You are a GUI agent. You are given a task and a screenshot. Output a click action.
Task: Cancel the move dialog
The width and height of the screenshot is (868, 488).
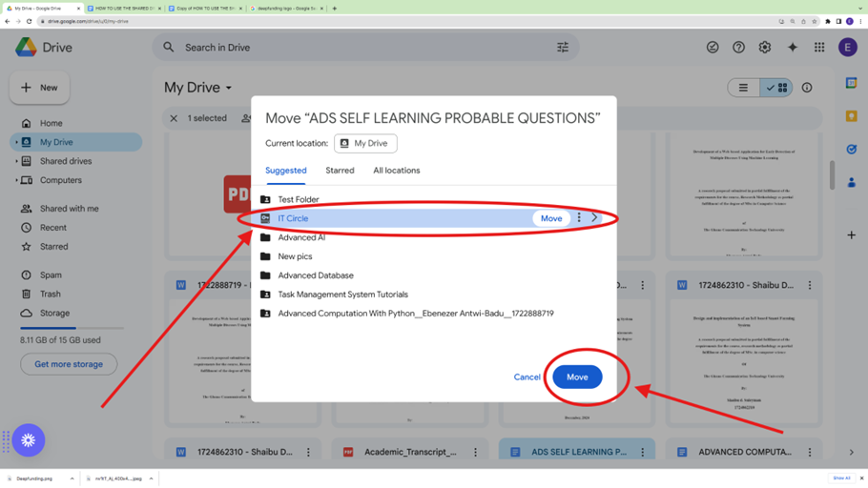click(x=527, y=377)
